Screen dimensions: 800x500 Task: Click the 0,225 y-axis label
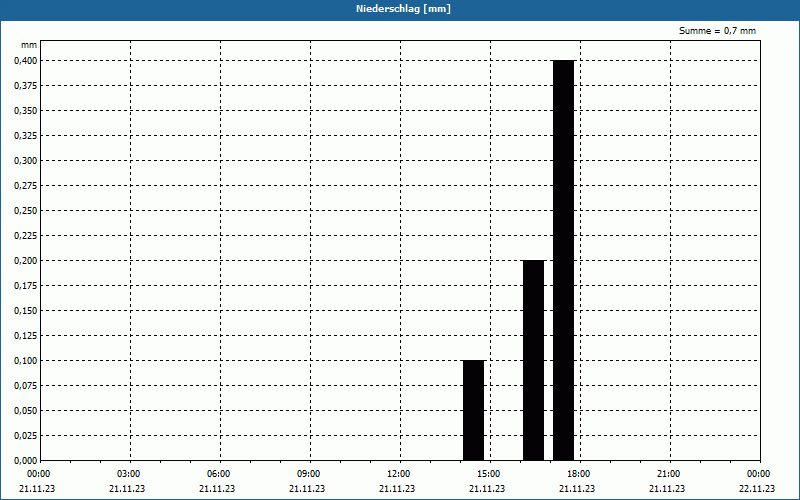pyautogui.click(x=26, y=236)
